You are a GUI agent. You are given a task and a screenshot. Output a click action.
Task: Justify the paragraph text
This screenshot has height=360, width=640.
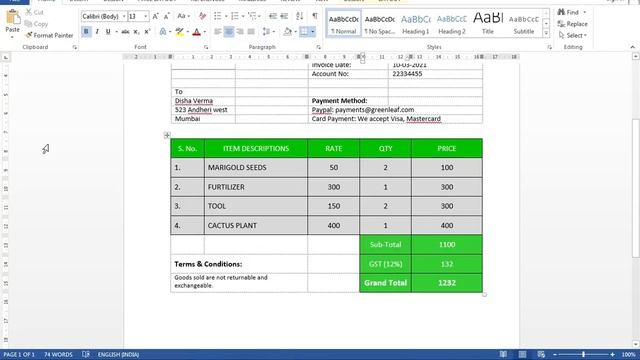251,31
